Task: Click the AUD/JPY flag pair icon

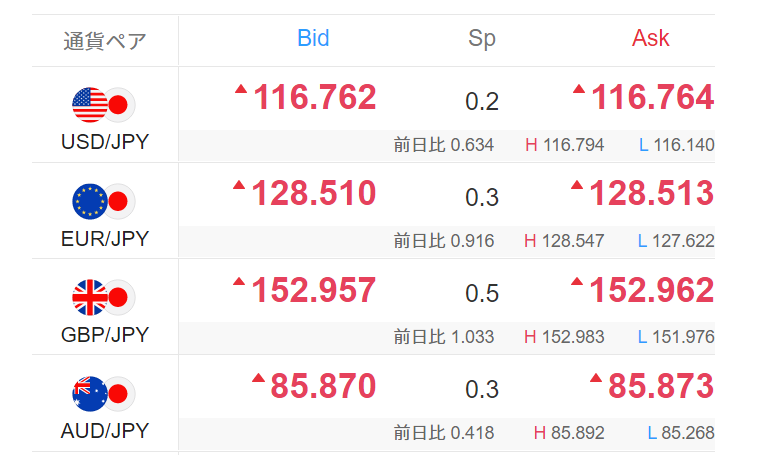Action: coord(104,392)
